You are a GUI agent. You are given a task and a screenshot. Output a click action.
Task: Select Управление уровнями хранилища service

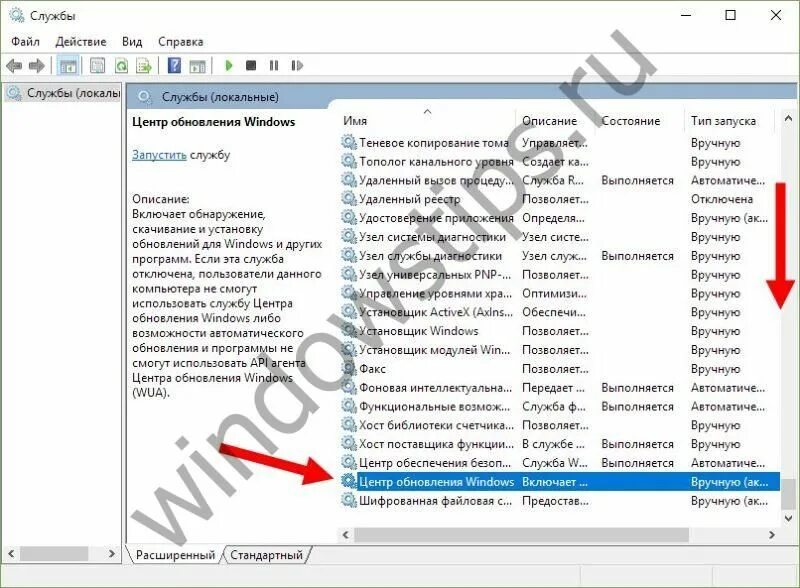560,294
